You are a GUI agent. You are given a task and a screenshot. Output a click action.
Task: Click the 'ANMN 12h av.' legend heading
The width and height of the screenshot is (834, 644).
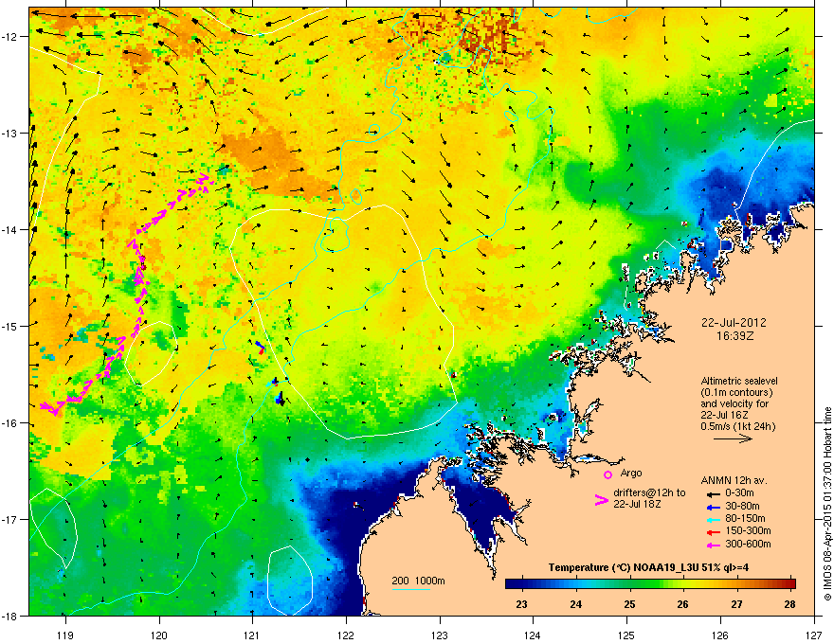tap(734, 481)
